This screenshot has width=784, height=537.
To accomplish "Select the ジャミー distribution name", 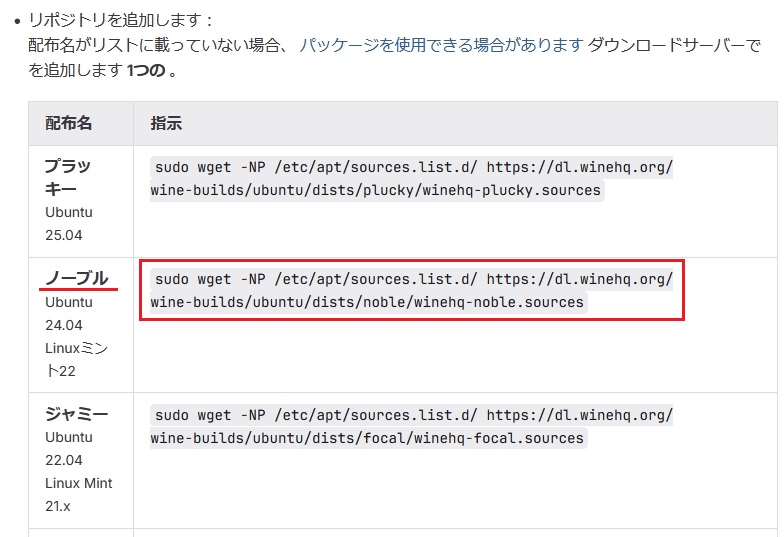I will 77,414.
